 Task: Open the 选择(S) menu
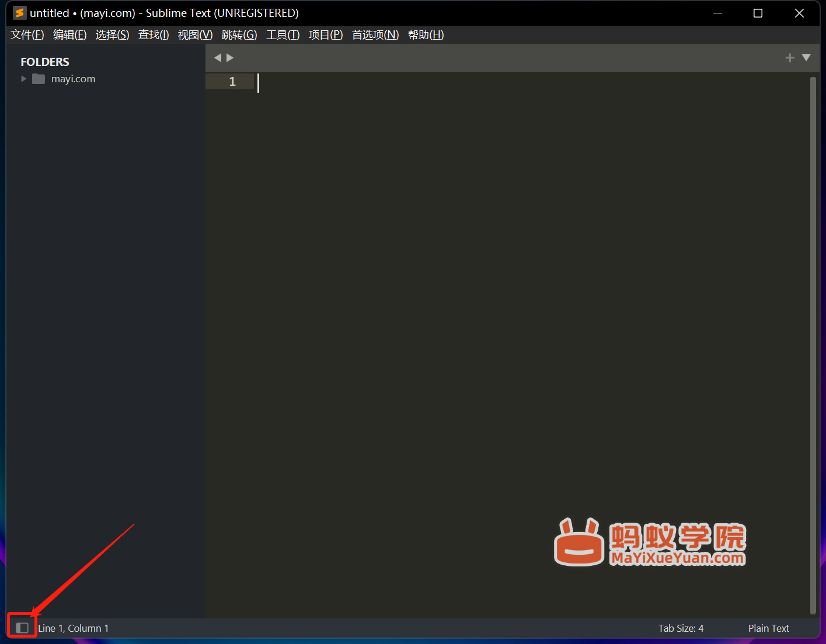point(113,35)
